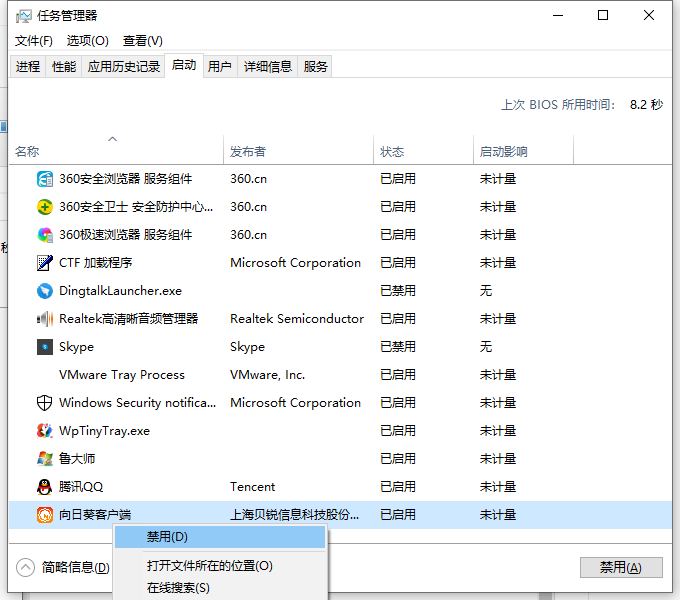The height and width of the screenshot is (600, 680).
Task: Switch to the 性能 tab
Action: tap(64, 66)
